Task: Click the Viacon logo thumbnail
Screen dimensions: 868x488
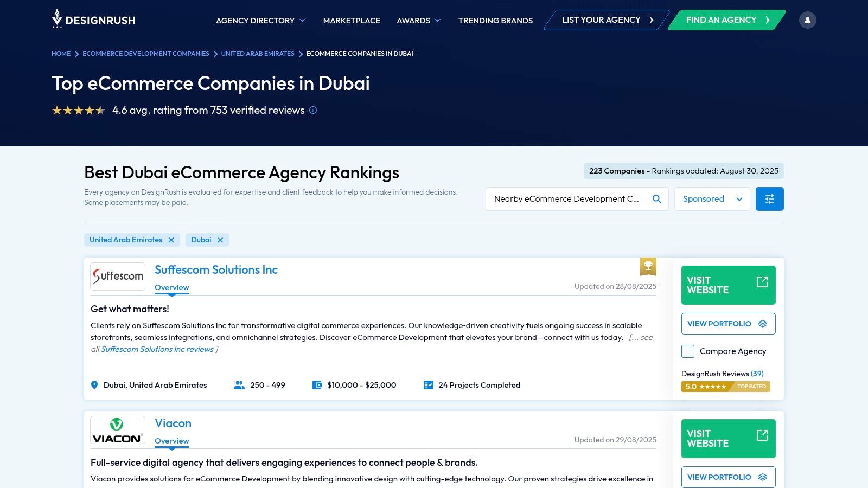Action: tap(117, 429)
